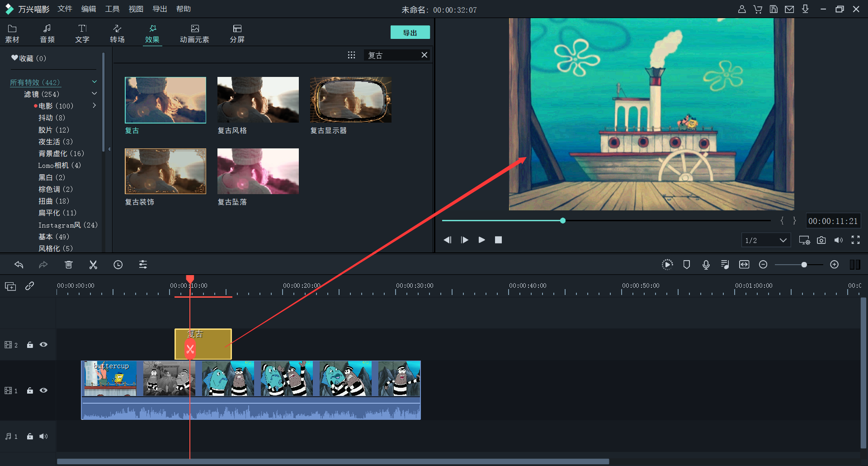This screenshot has height=466, width=868.
Task: Open the 视图 menu
Action: tap(136, 9)
